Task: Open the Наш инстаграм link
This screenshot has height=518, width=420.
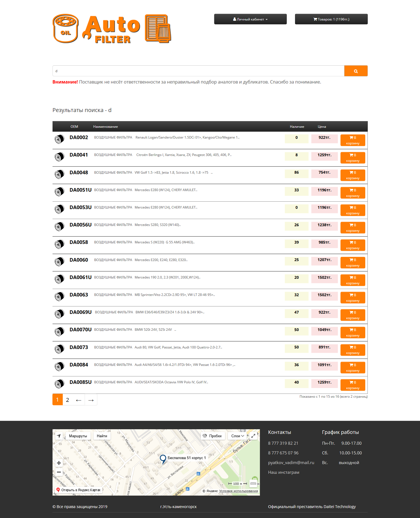Action: click(284, 472)
